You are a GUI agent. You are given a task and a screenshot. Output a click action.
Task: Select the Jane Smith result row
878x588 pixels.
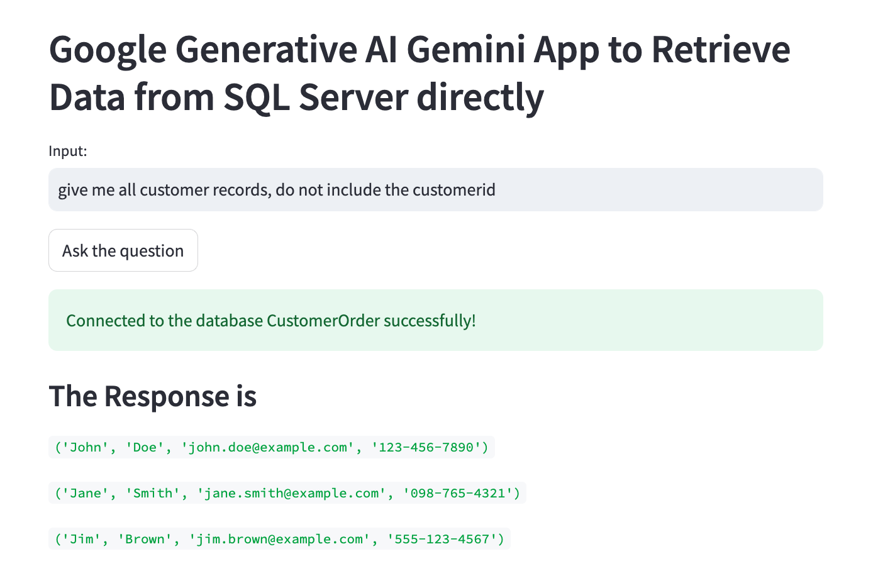click(287, 493)
